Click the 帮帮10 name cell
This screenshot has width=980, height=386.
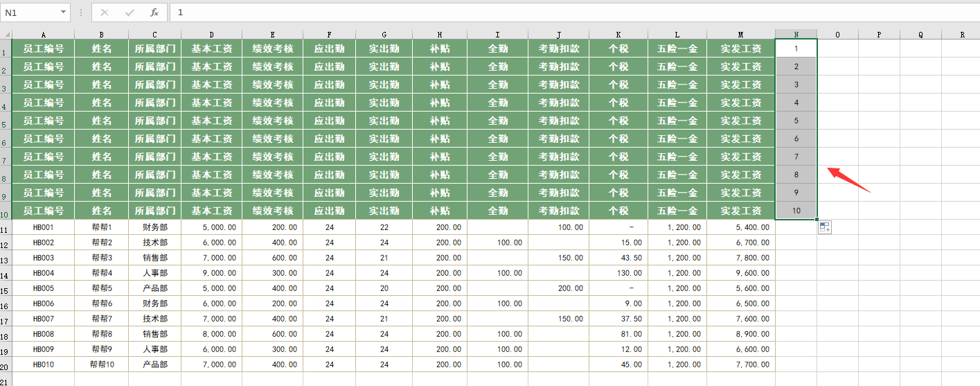pos(101,365)
